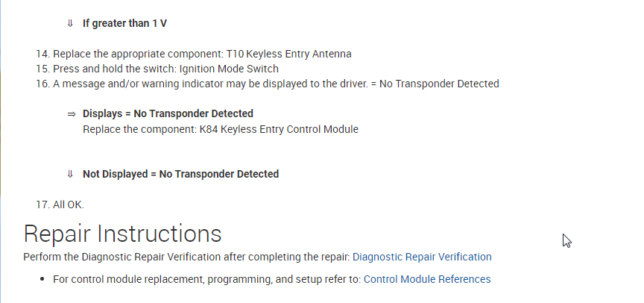Select the bold "If greater than 1 V" text
The image size is (644, 303).
(124, 24)
